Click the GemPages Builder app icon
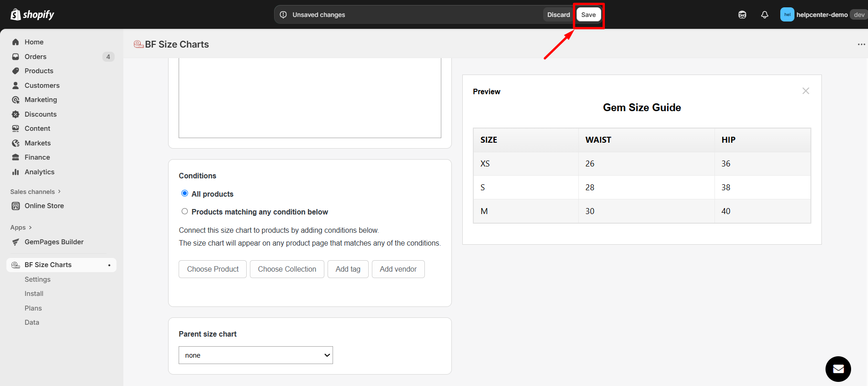The width and height of the screenshot is (868, 386). [x=16, y=242]
